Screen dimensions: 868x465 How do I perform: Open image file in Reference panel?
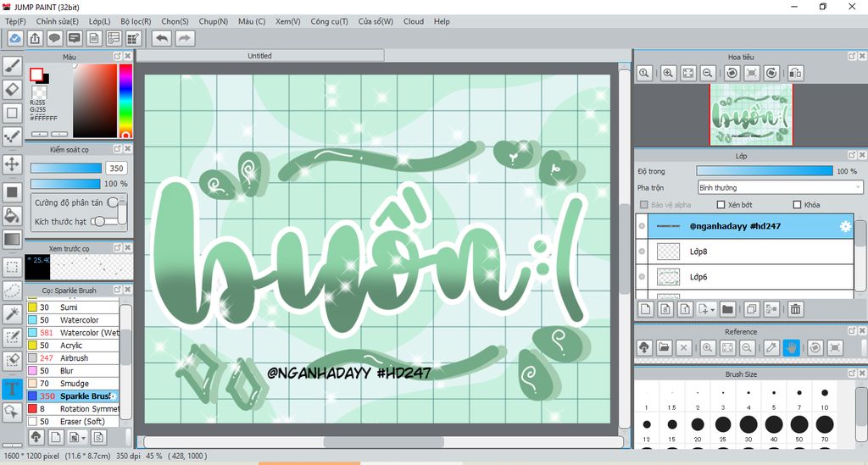pyautogui.click(x=664, y=348)
